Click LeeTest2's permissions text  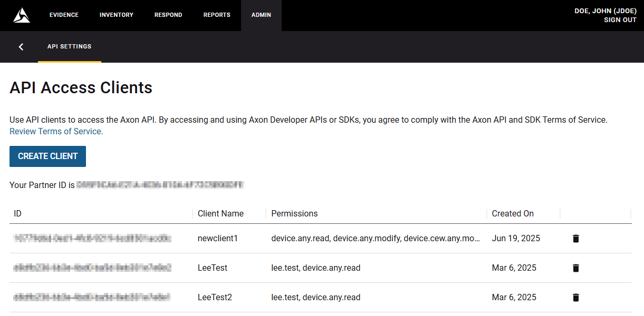[x=316, y=298]
